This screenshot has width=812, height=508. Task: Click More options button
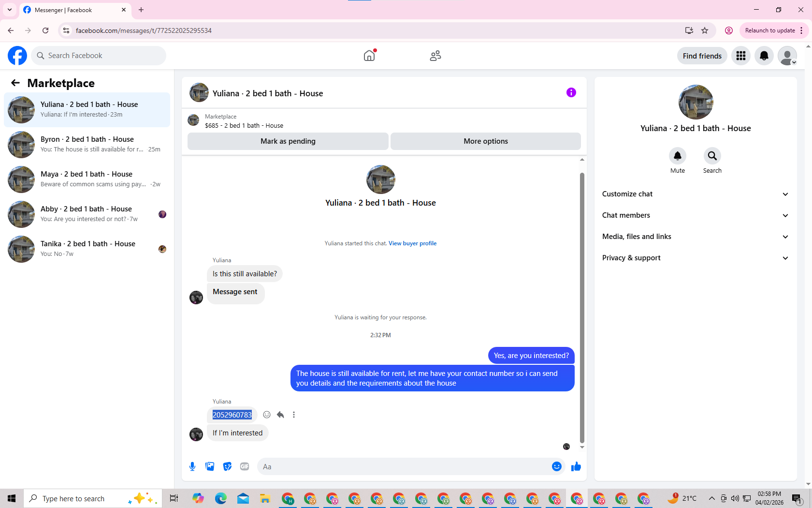pos(486,141)
